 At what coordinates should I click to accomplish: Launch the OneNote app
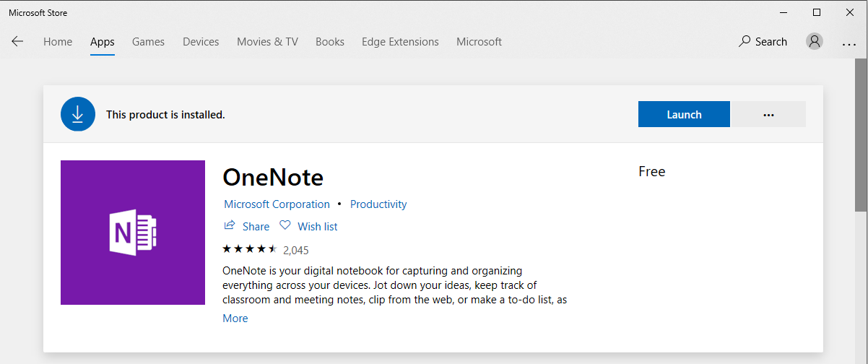[684, 114]
